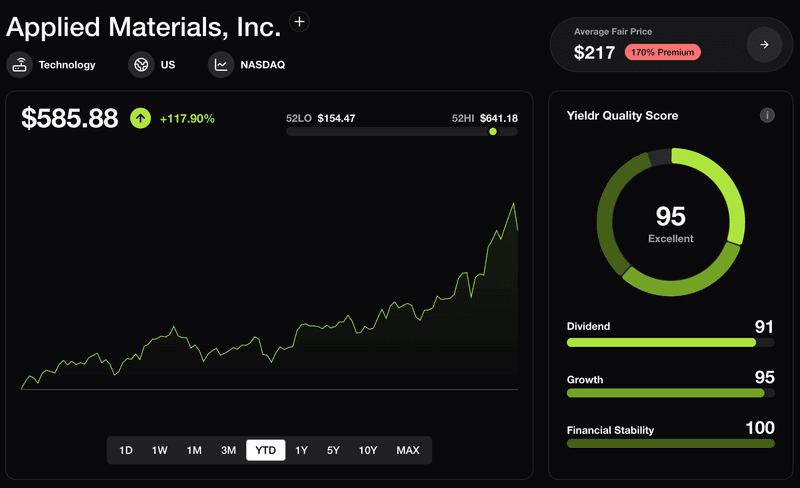Click the green price-up arrow icon
800x488 pixels.
click(140, 118)
